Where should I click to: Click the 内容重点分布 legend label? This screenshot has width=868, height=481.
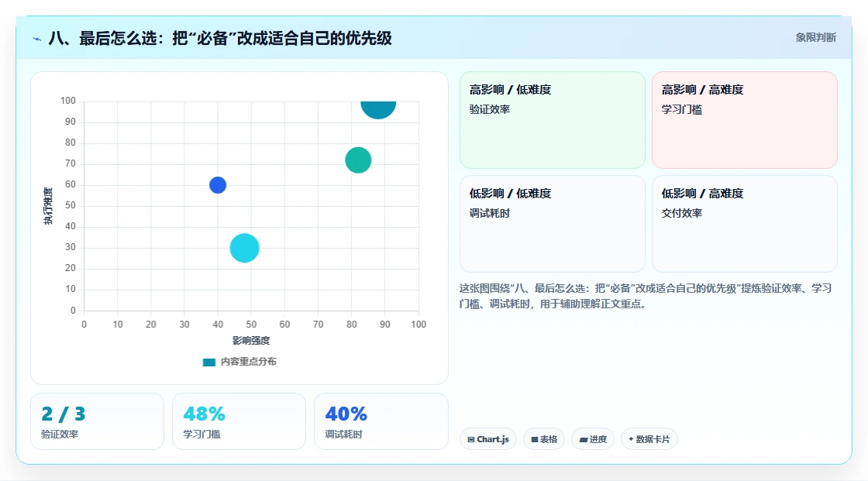click(249, 362)
